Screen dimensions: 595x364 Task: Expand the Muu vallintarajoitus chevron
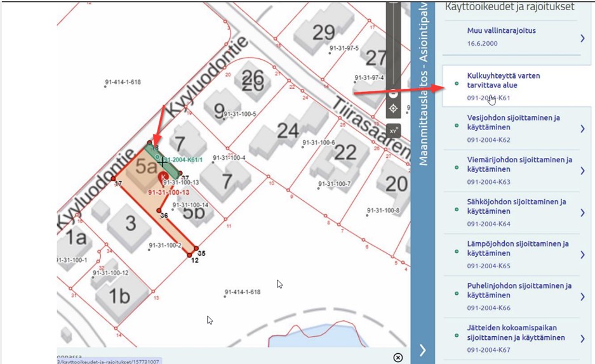coord(582,39)
